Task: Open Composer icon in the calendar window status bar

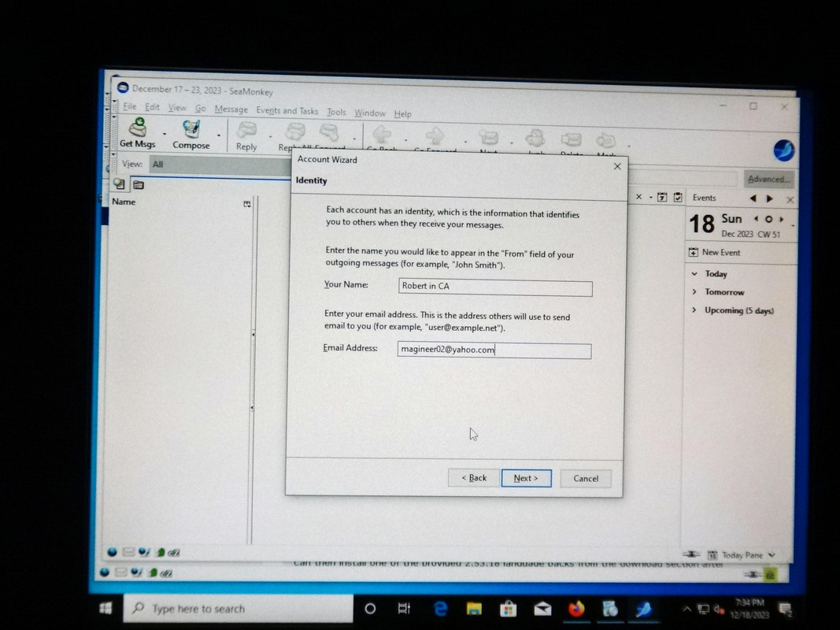Action: click(143, 552)
